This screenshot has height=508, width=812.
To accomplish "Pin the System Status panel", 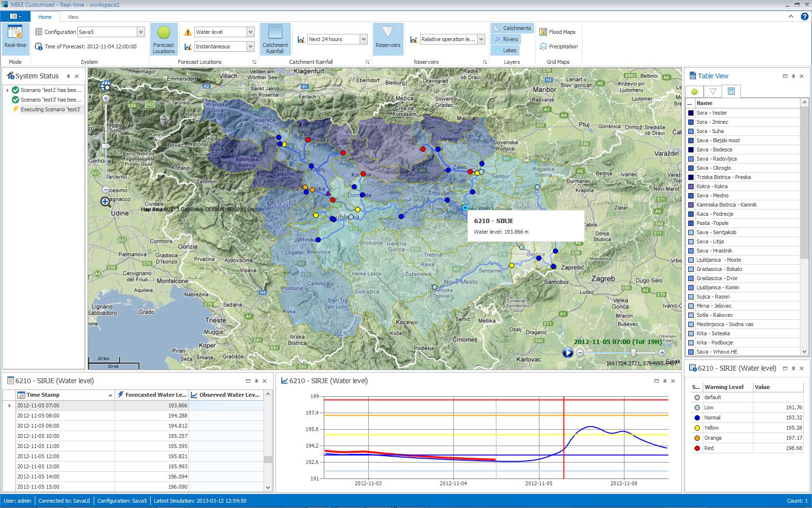I will tap(69, 76).
